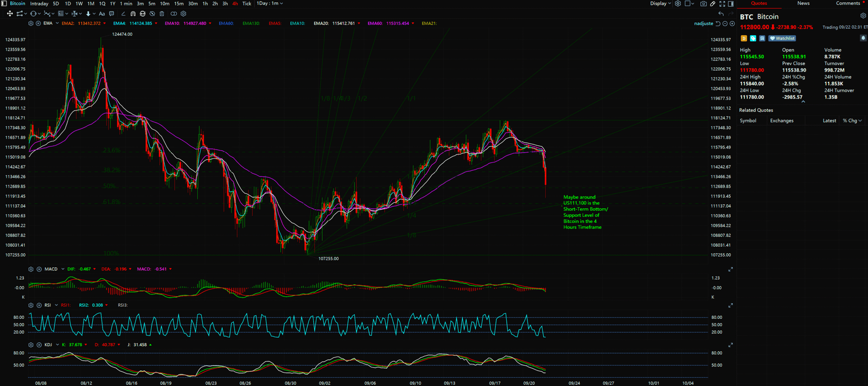Select the crosshair move tool

point(10,14)
